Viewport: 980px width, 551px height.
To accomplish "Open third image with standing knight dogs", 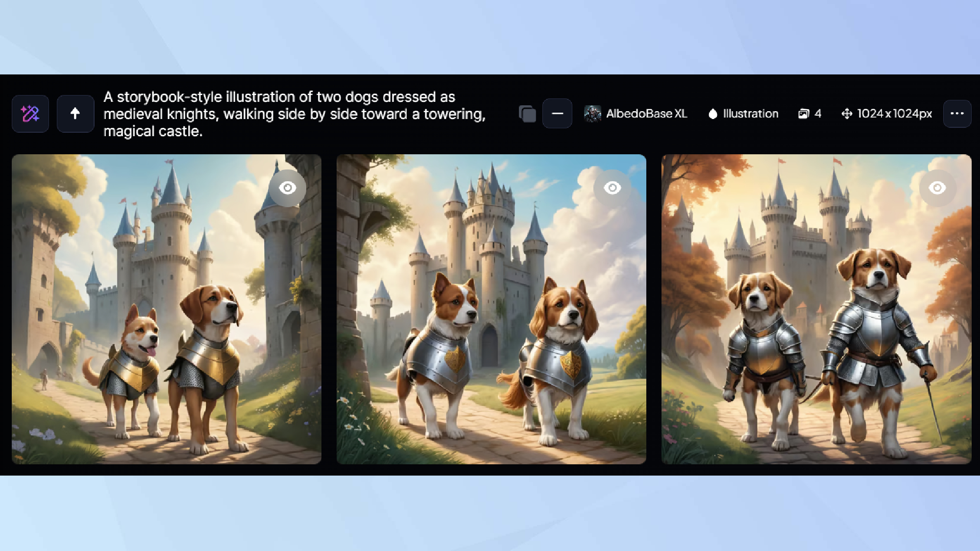I will [816, 309].
